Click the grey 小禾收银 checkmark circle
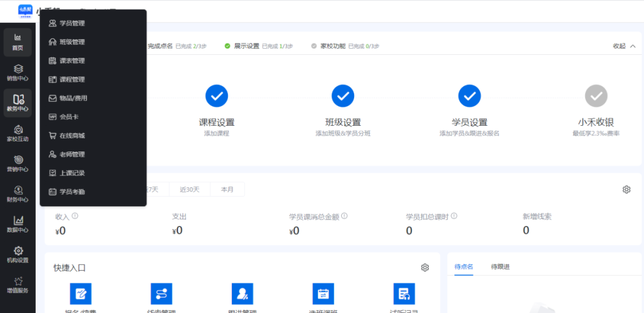This screenshot has width=644, height=313. (x=596, y=96)
